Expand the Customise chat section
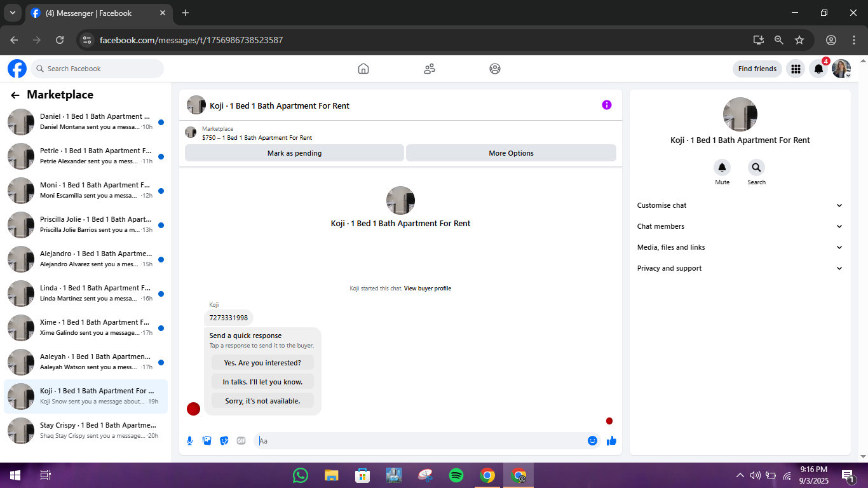The image size is (868, 488). coord(740,205)
